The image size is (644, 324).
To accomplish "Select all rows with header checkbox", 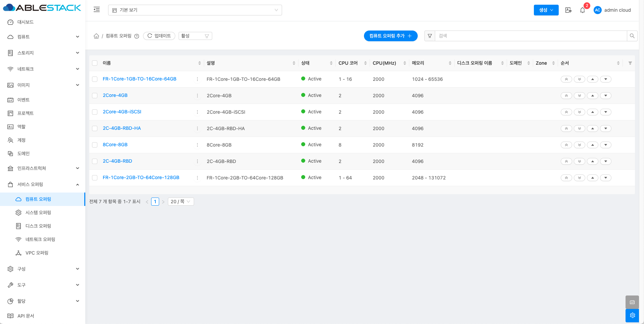I will [95, 63].
